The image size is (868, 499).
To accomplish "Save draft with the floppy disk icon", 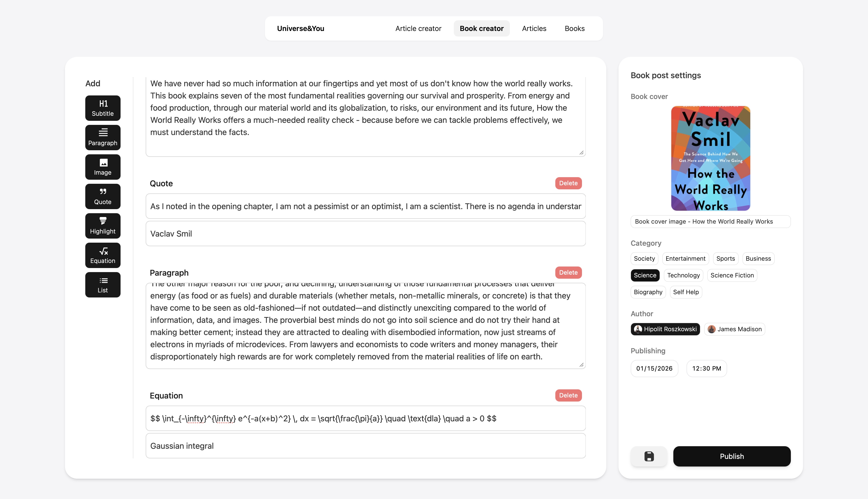I will [x=649, y=456].
